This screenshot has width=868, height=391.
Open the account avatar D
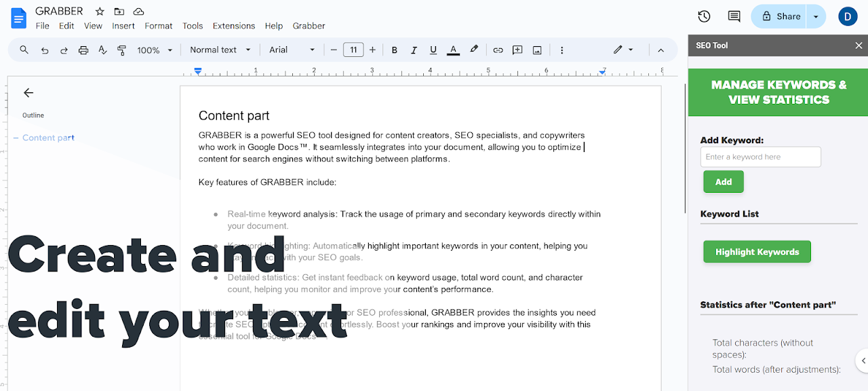pos(848,16)
